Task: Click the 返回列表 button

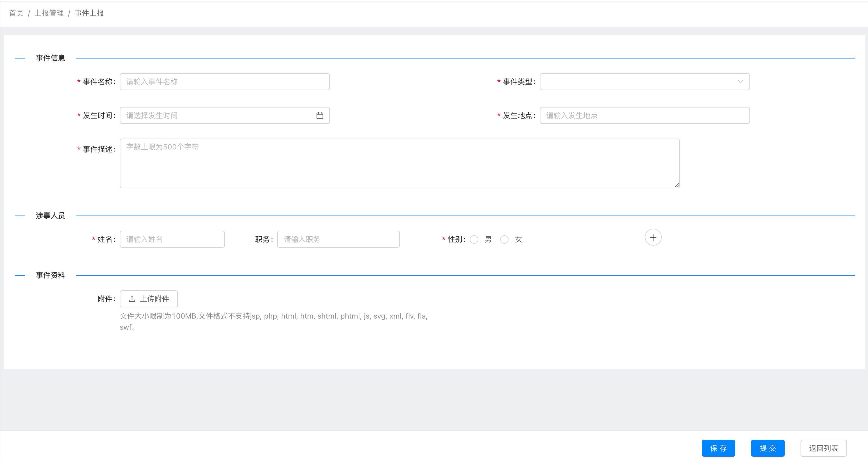Action: [823, 448]
